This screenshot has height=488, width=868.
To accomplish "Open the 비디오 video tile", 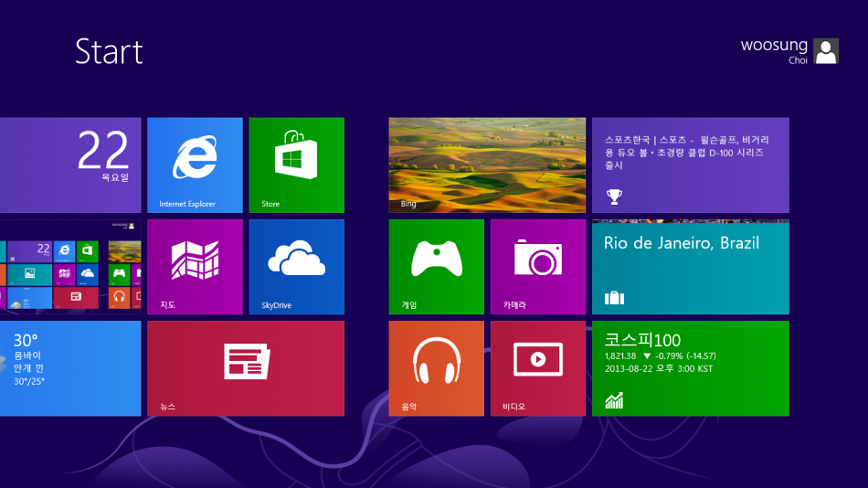I will click(x=538, y=368).
